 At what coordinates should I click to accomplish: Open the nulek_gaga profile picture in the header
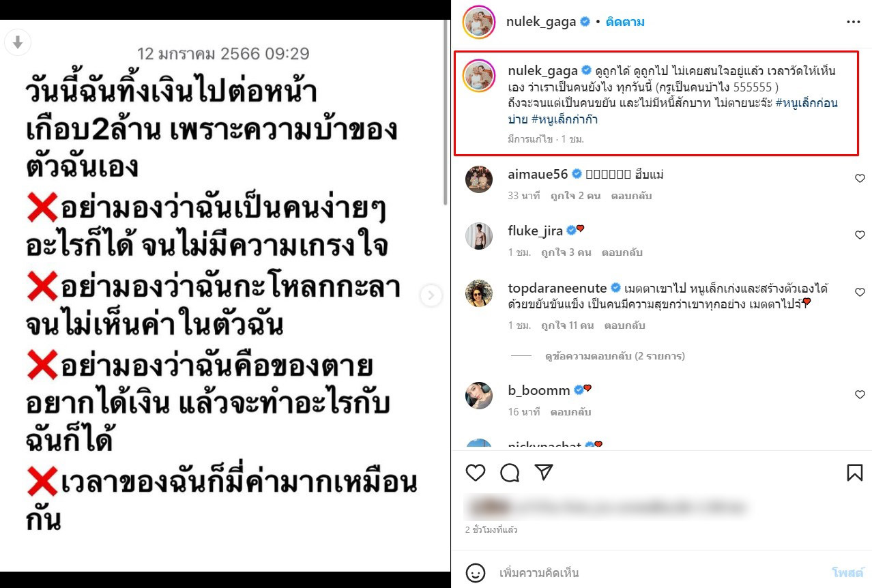pos(478,22)
